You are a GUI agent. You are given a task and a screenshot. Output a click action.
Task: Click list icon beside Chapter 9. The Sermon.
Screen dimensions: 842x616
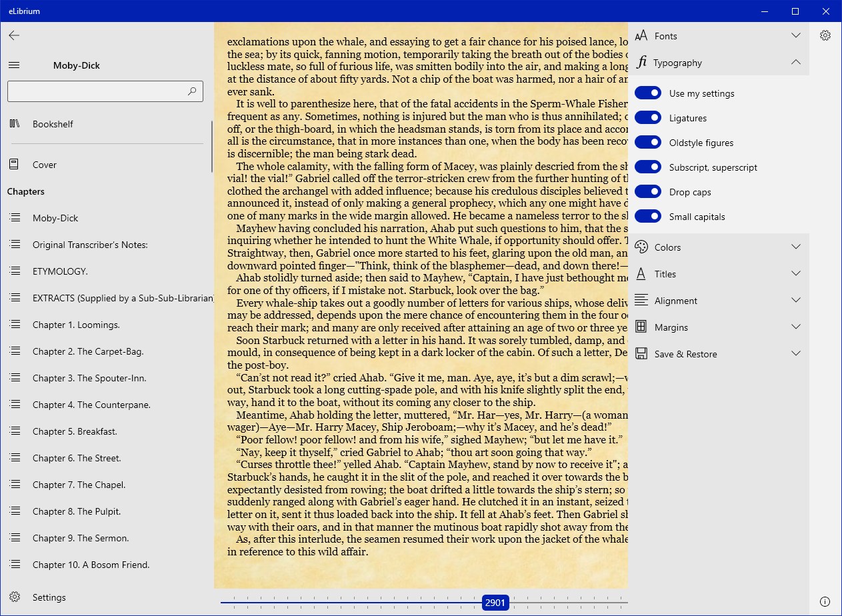tap(14, 538)
